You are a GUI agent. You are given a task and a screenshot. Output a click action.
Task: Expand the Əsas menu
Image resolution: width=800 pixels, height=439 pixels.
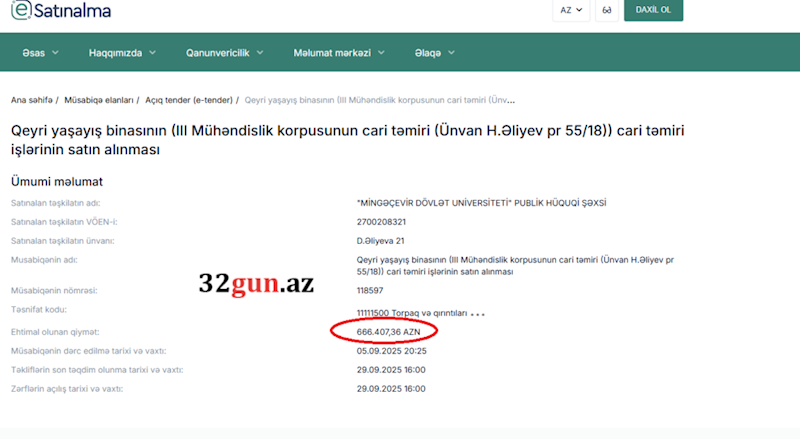pos(40,53)
